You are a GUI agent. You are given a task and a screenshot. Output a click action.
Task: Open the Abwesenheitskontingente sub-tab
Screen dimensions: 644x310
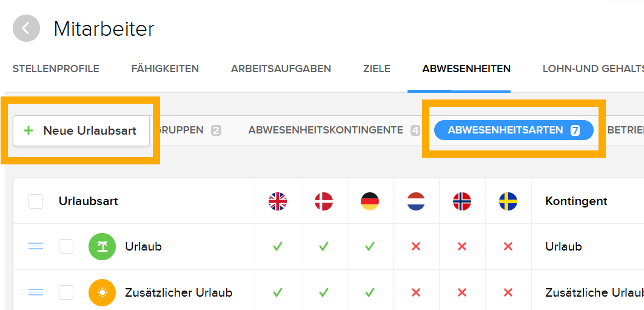tap(326, 130)
